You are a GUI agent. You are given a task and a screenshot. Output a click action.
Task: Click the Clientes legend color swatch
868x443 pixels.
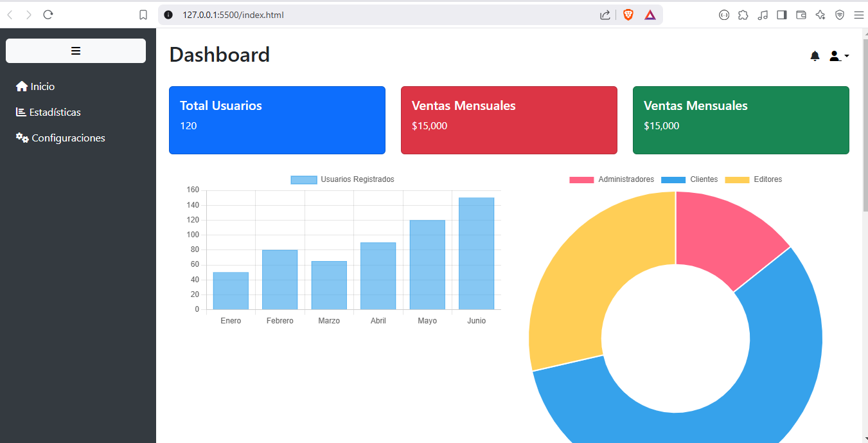[x=673, y=179]
